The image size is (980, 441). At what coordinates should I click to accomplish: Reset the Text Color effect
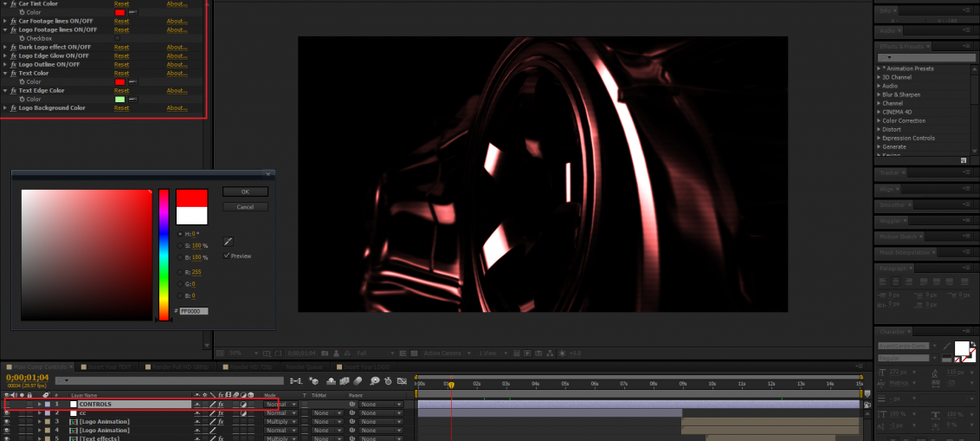[x=121, y=73]
